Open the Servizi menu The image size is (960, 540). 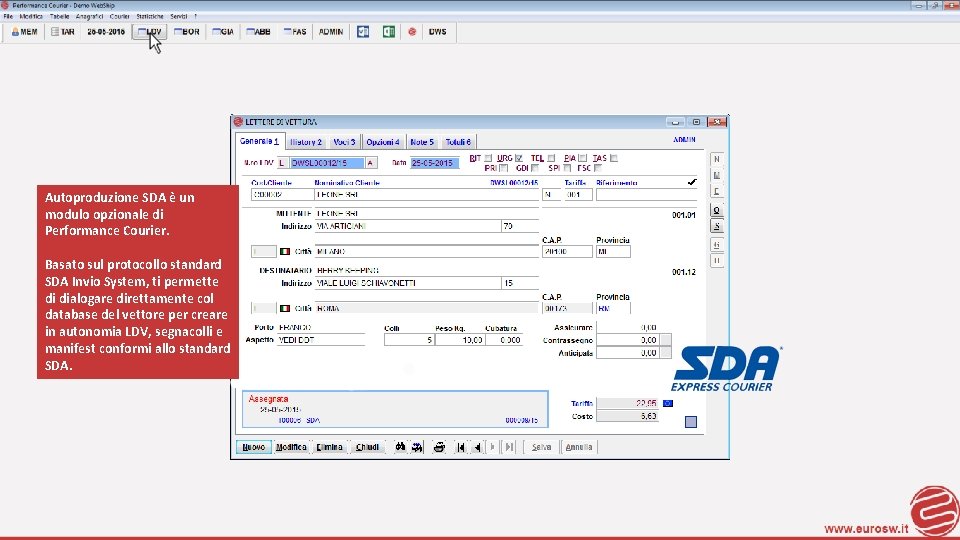click(179, 17)
